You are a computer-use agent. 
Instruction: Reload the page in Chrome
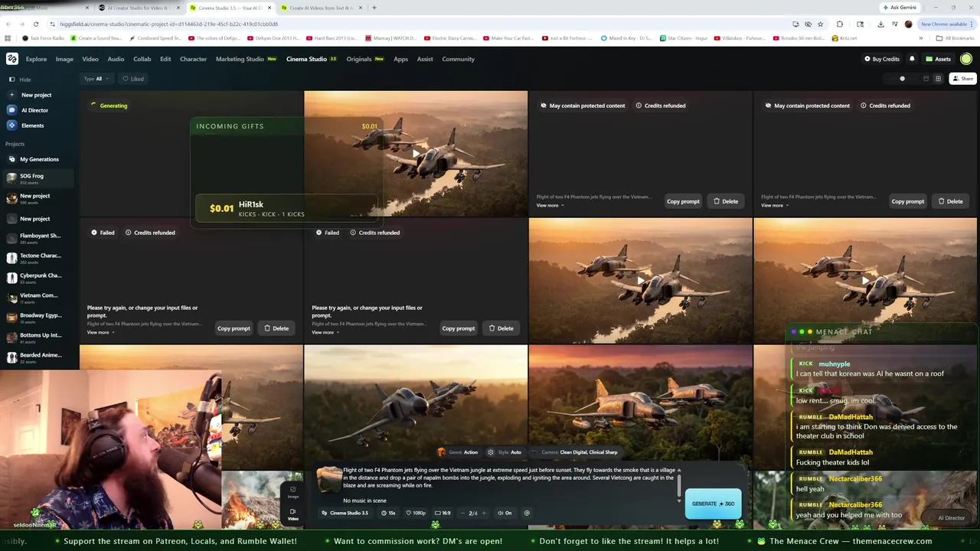(35, 24)
